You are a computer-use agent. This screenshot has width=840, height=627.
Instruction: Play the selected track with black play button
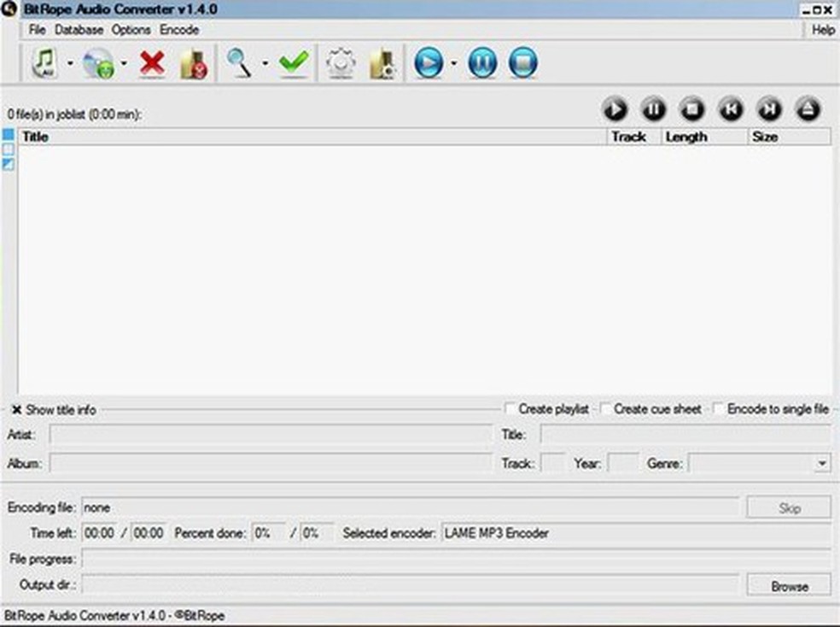(x=615, y=109)
